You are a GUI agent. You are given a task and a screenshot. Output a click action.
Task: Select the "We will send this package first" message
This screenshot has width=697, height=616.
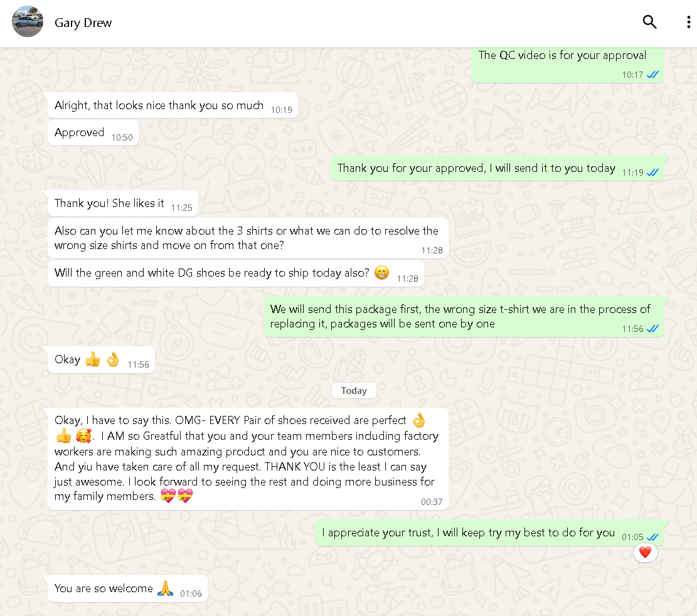click(460, 317)
